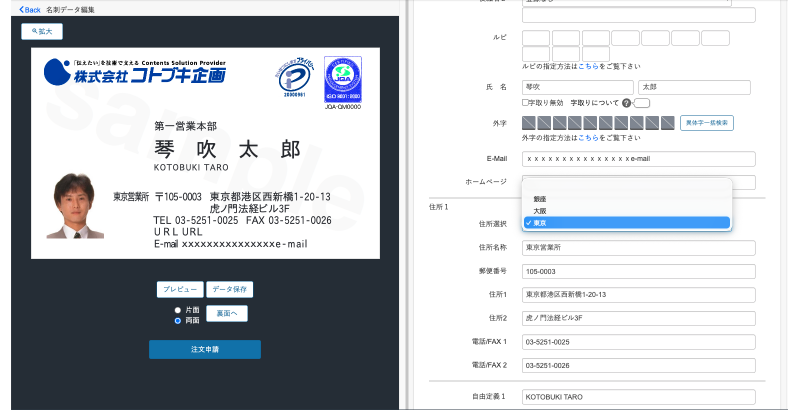Choose 大阪 in the address dropdown list
Screen dimensions: 800x410
pyautogui.click(x=540, y=211)
